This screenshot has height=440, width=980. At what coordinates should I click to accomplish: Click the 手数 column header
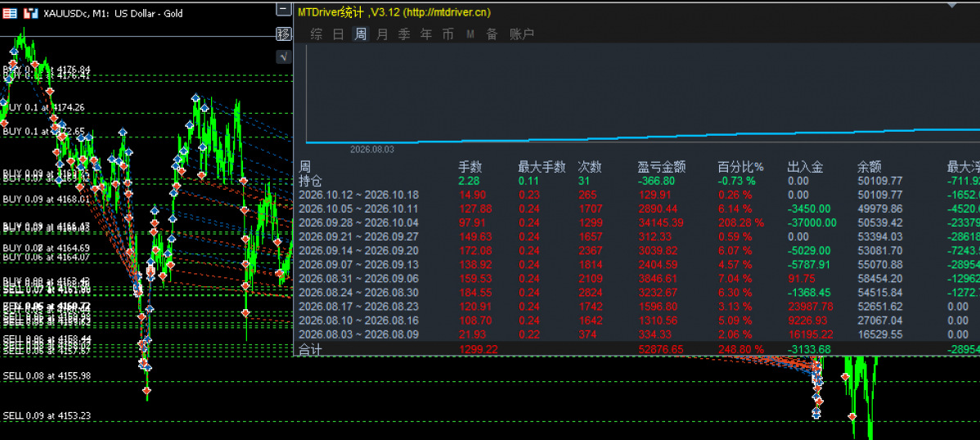[469, 167]
